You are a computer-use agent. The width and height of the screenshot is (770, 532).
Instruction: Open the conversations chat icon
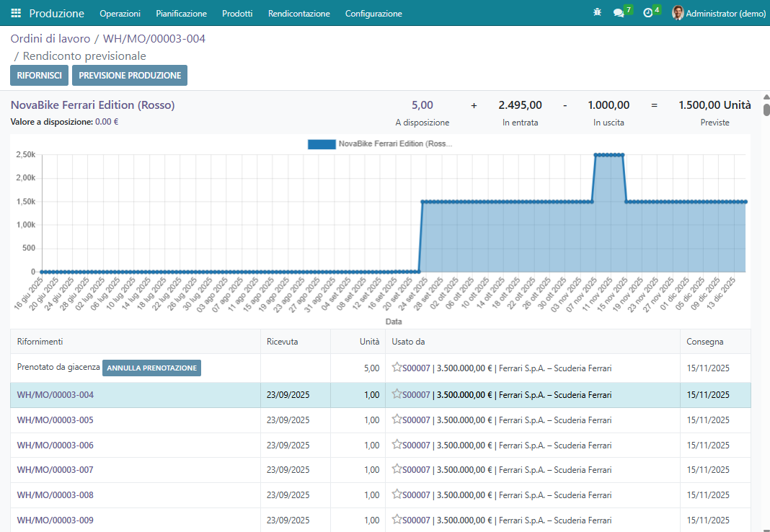pyautogui.click(x=618, y=13)
